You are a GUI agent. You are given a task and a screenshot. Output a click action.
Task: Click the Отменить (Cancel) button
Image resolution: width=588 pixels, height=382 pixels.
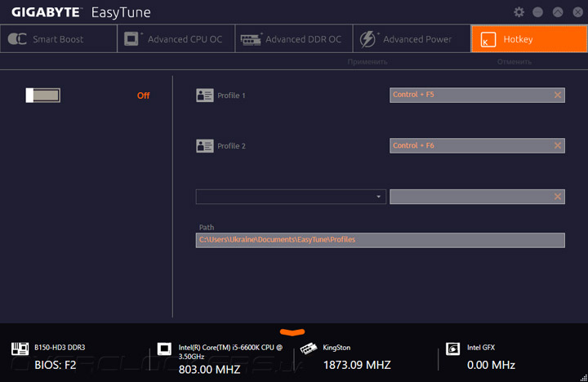click(514, 62)
